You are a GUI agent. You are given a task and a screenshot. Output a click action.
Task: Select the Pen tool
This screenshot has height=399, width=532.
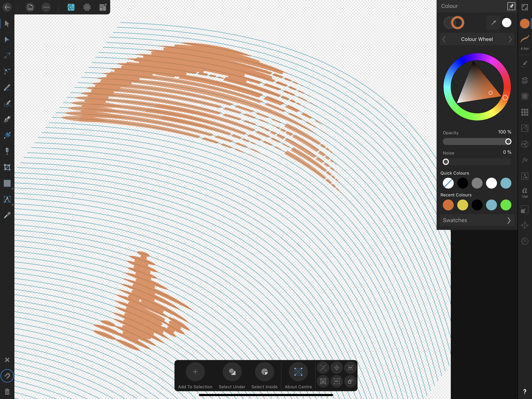pyautogui.click(x=7, y=119)
